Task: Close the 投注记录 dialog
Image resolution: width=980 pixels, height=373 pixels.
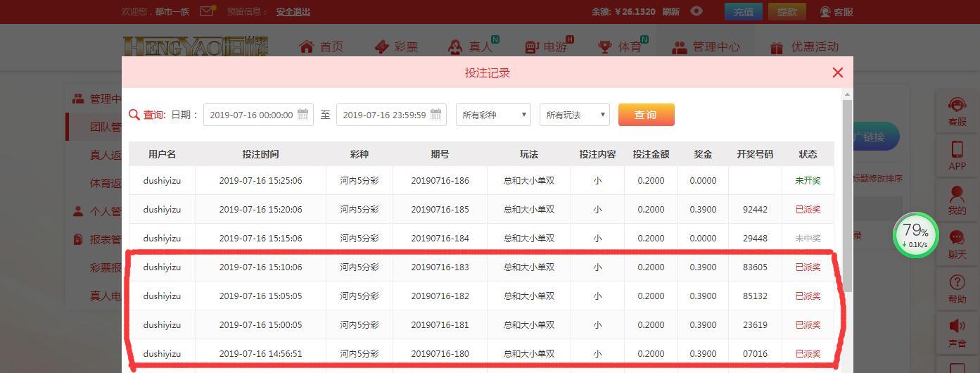Action: click(837, 72)
